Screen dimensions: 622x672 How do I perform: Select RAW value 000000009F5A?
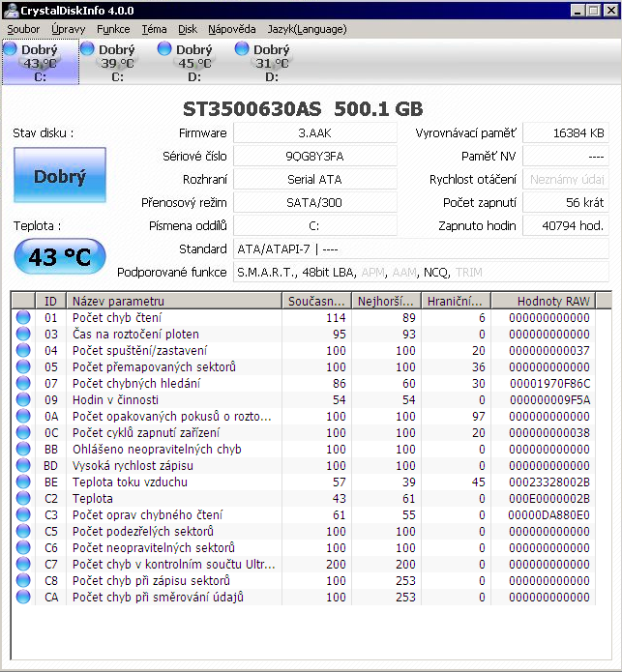point(550,400)
